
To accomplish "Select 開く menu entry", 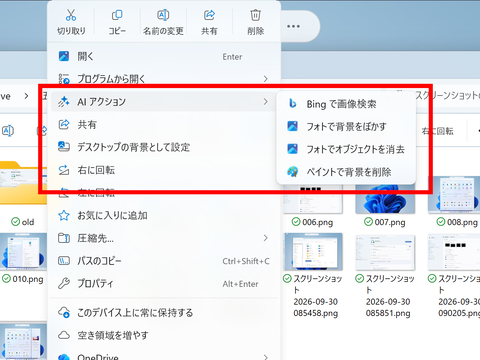I will [x=163, y=56].
